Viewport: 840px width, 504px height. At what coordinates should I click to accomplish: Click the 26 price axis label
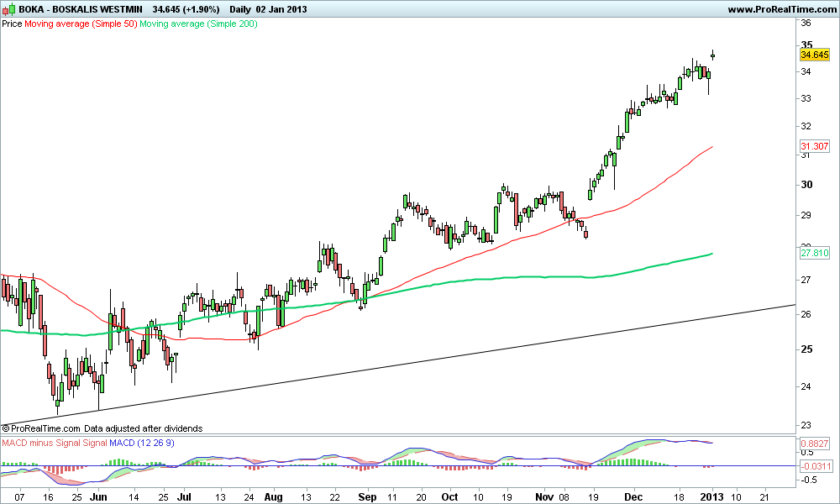click(806, 314)
